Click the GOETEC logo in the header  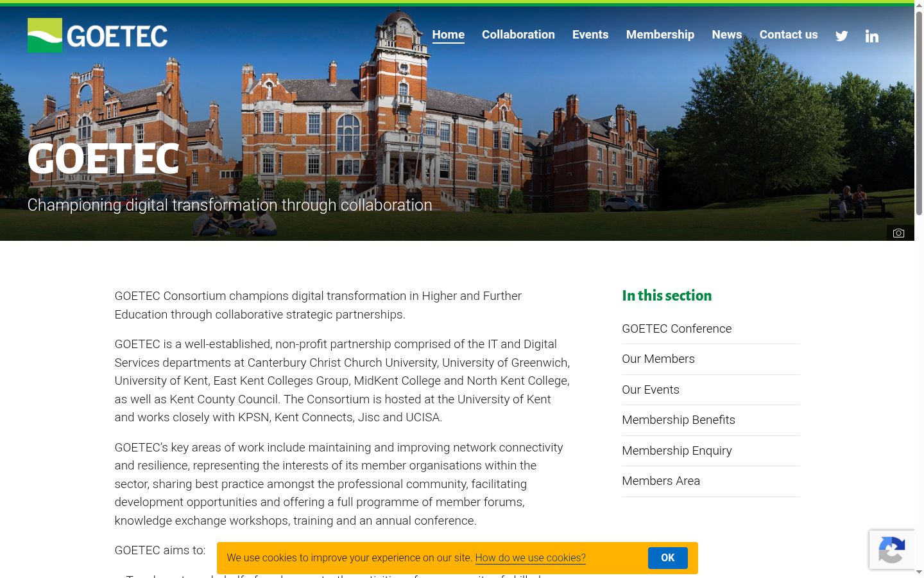tap(98, 35)
